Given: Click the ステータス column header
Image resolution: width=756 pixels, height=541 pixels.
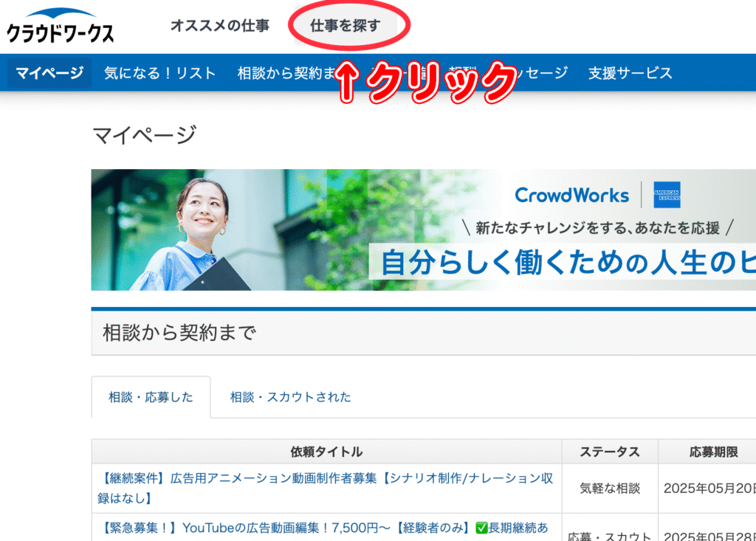Looking at the screenshot, I should coord(610,451).
